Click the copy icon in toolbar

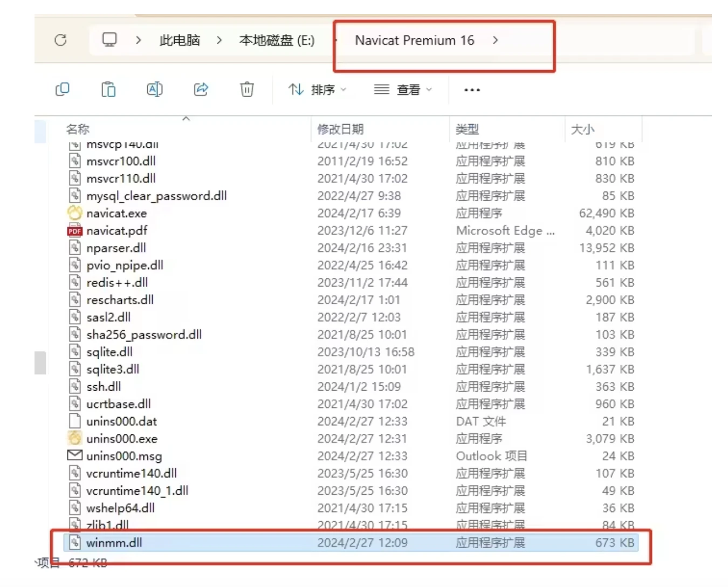click(63, 89)
